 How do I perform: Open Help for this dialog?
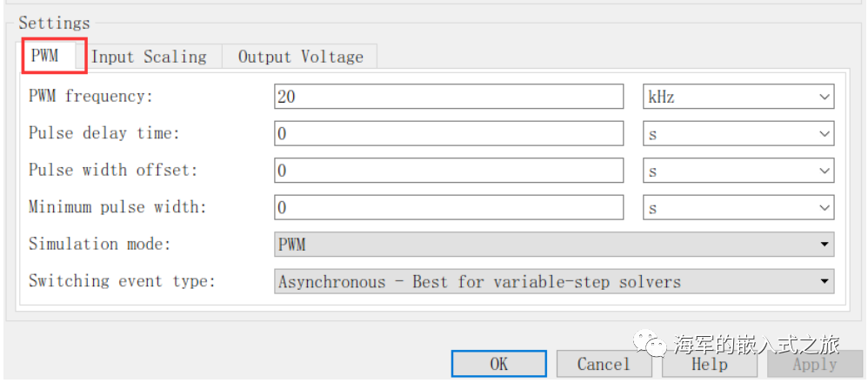[x=709, y=364]
